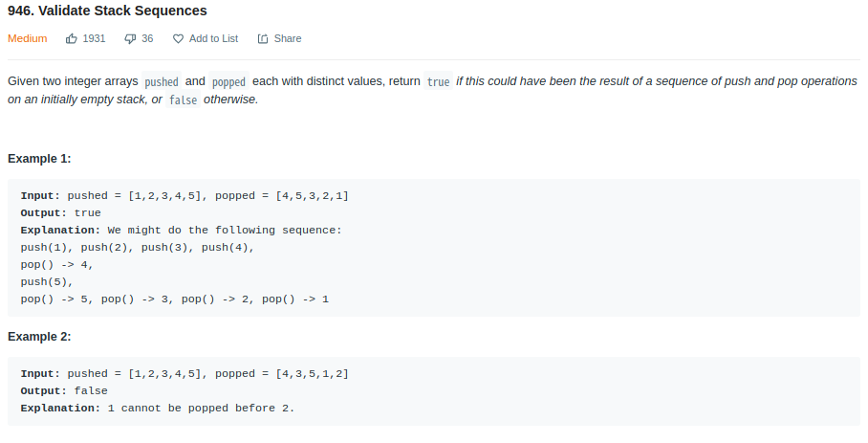Click the heart icon for Add to List

coord(178,39)
